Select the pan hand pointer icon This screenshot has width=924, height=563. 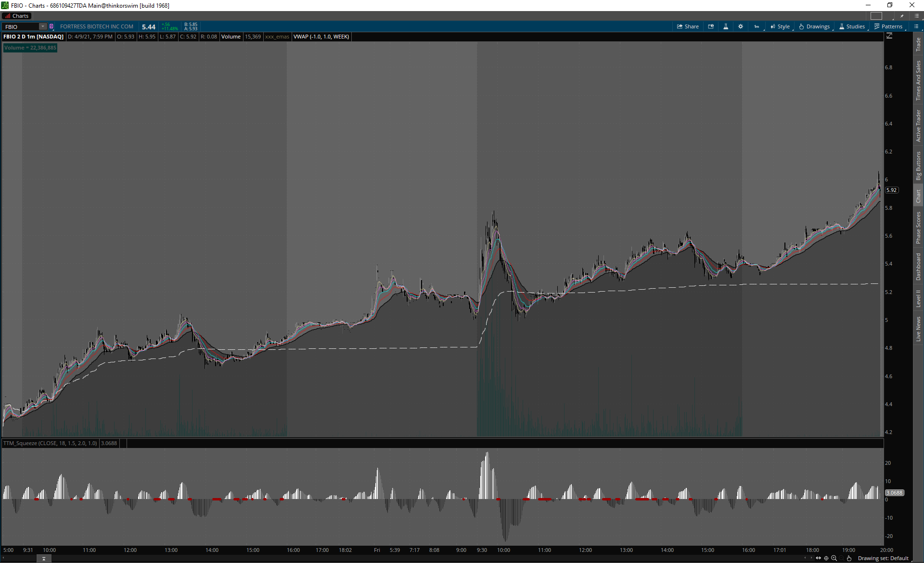coord(849,558)
